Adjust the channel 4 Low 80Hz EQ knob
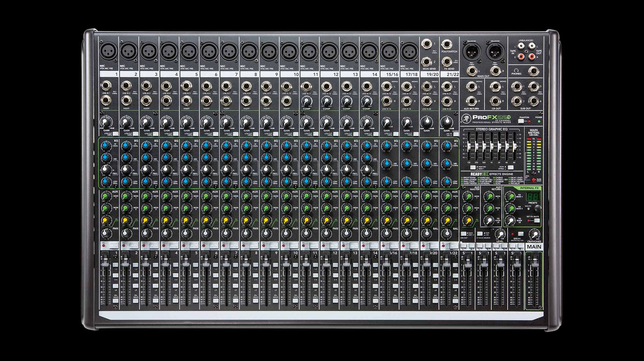 (x=166, y=181)
